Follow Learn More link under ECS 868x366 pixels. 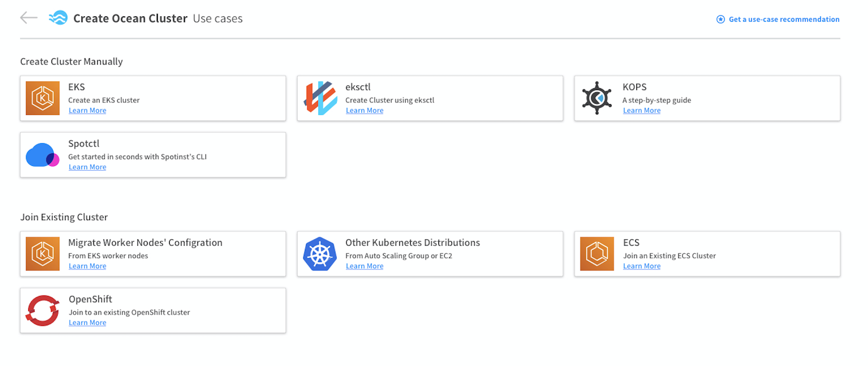point(642,266)
